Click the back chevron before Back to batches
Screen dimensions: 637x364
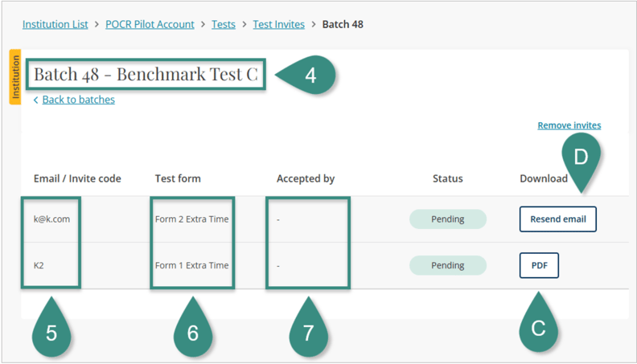click(36, 100)
